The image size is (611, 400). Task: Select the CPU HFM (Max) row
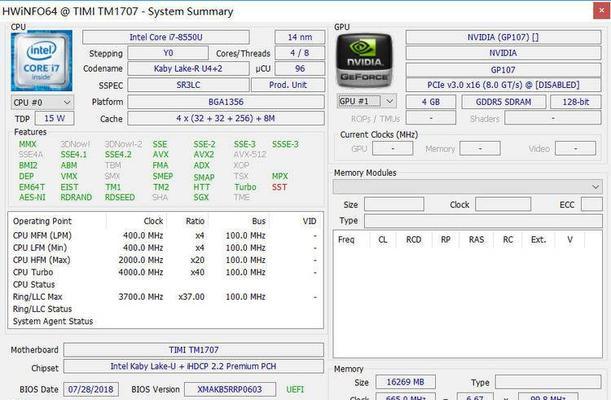point(165,260)
